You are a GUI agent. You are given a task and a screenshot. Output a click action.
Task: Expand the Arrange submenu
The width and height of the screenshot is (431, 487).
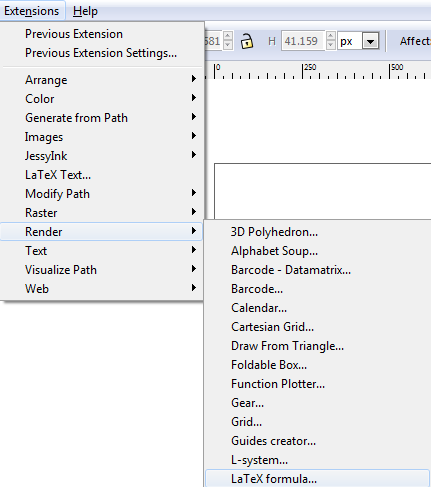click(x=101, y=80)
